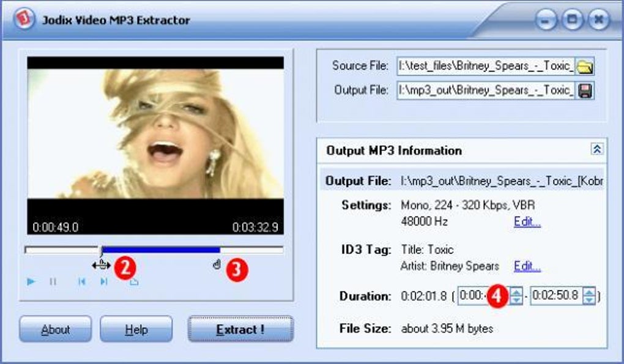Viewport: 624px width, 364px height.
Task: Increase the duration start time
Action: point(516,292)
